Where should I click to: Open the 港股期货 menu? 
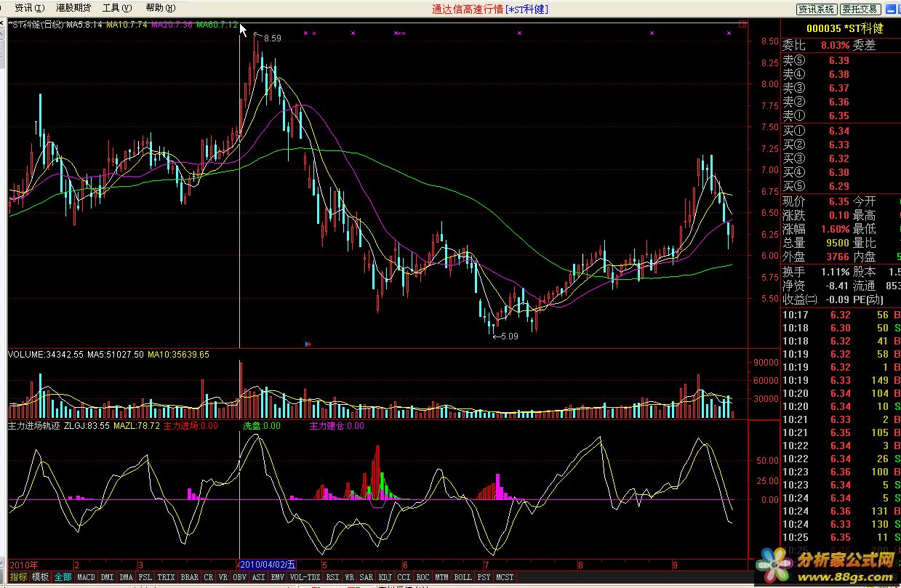click(73, 8)
